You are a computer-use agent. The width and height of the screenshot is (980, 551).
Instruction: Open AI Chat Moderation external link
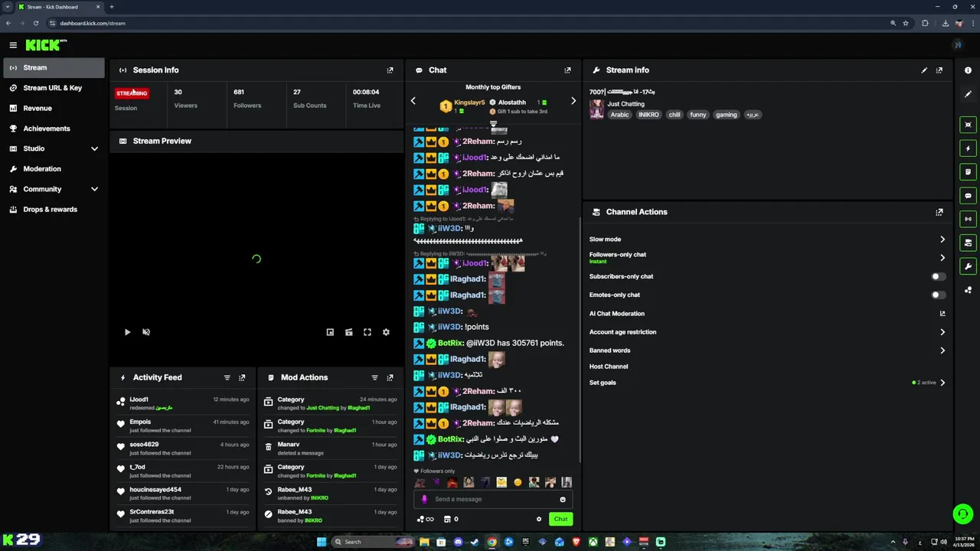[942, 314]
